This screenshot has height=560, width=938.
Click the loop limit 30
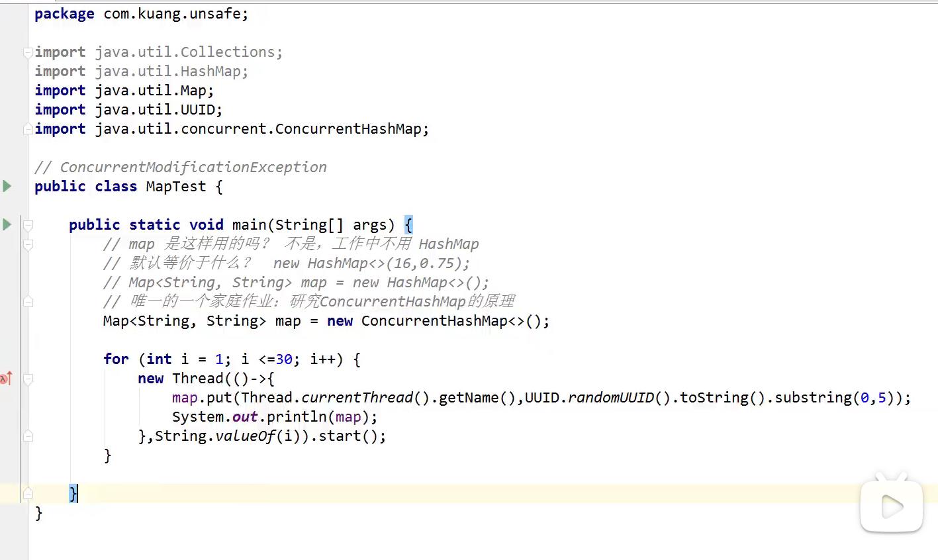point(284,359)
